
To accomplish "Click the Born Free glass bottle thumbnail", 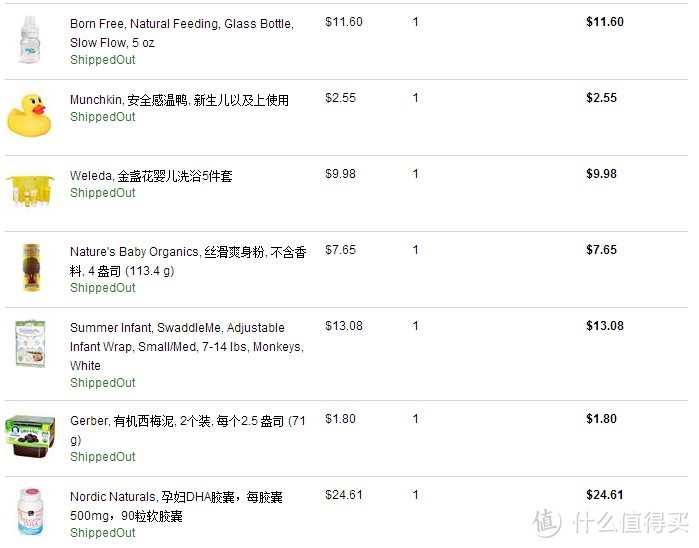I will (29, 40).
